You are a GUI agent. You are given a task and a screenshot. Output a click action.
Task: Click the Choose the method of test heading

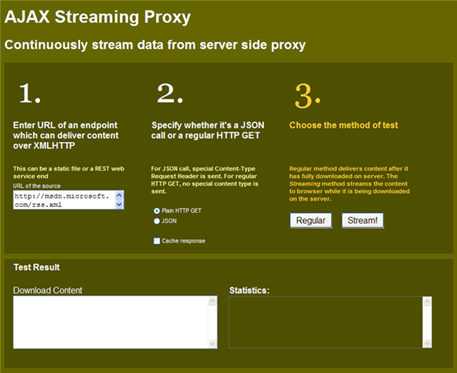344,125
